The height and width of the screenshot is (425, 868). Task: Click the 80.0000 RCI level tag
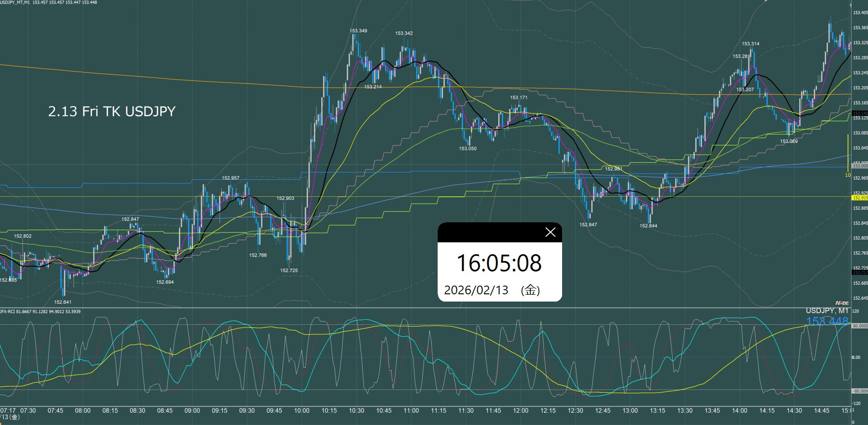click(860, 326)
